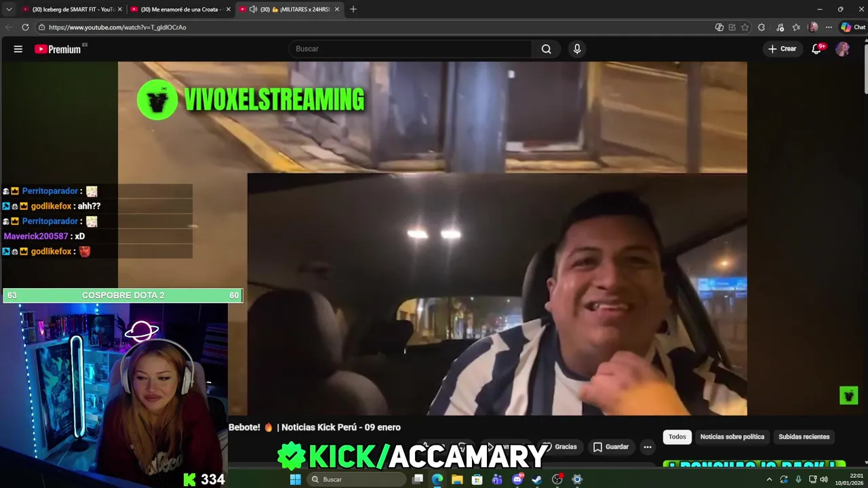Open OBS Studio from the taskbar

[x=557, y=479]
